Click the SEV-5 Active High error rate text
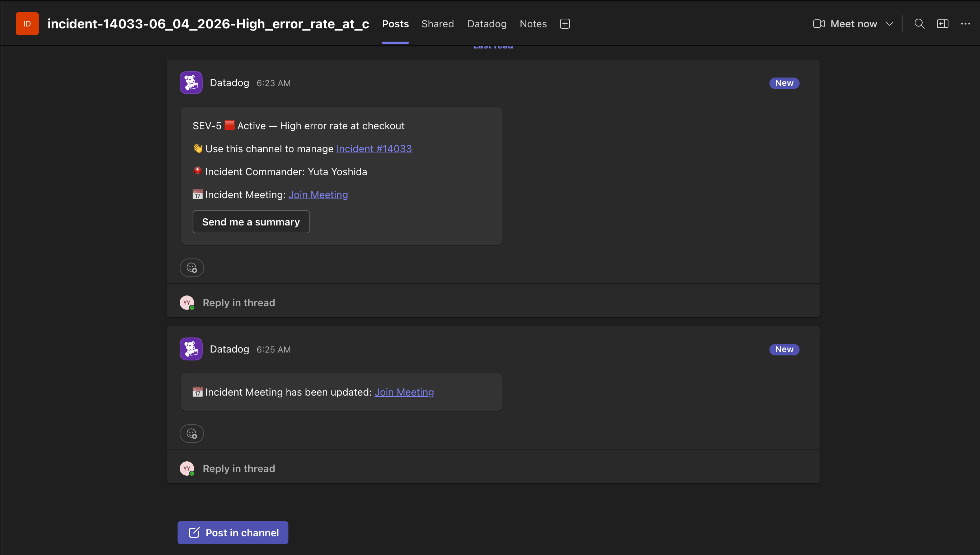This screenshot has width=980, height=555. pyautogui.click(x=298, y=126)
